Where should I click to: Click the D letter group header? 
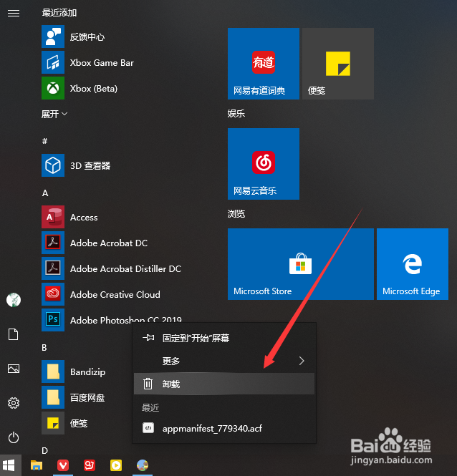(x=44, y=451)
